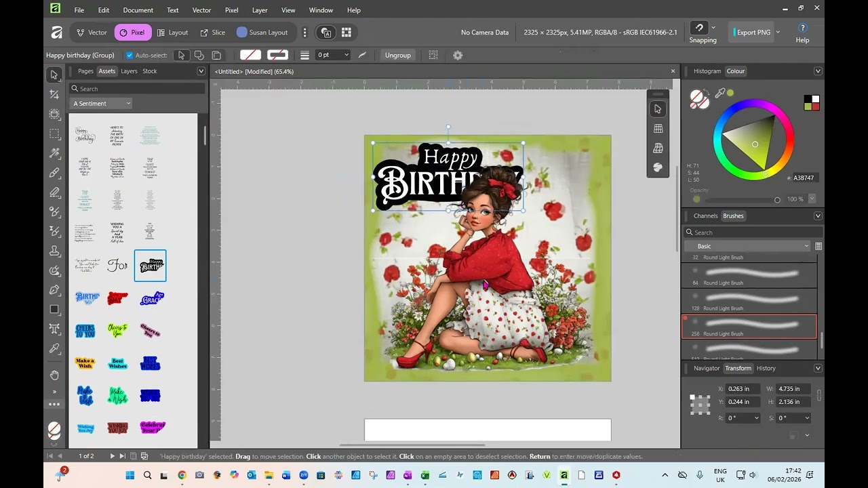The height and width of the screenshot is (488, 868).
Task: Click the Assets search field
Action: click(137, 89)
